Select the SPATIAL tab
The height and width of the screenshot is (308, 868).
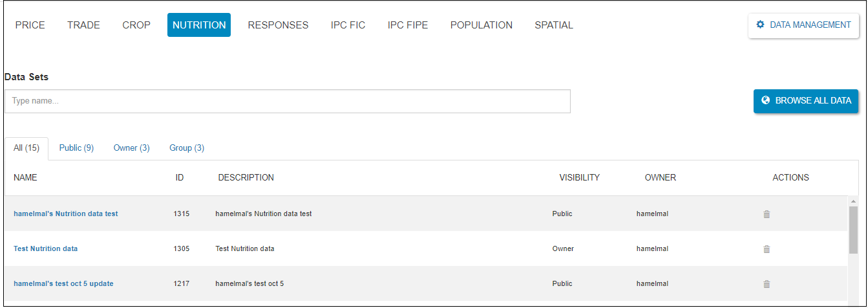coord(553,25)
